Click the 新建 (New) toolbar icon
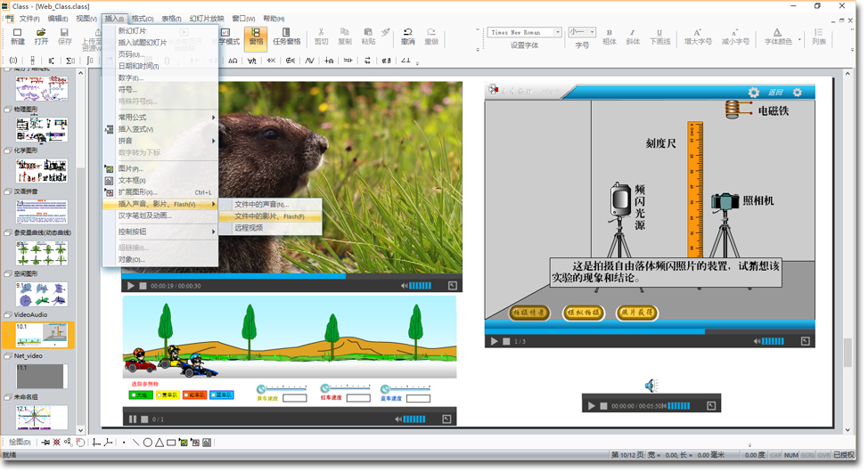Screen dimensions: 868x472 pos(17,36)
